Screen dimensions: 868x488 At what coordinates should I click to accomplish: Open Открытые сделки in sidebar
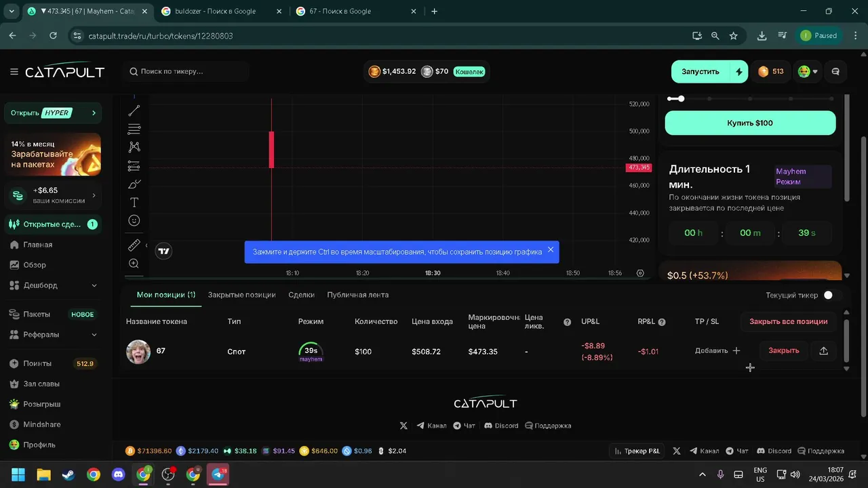pyautogui.click(x=53, y=224)
